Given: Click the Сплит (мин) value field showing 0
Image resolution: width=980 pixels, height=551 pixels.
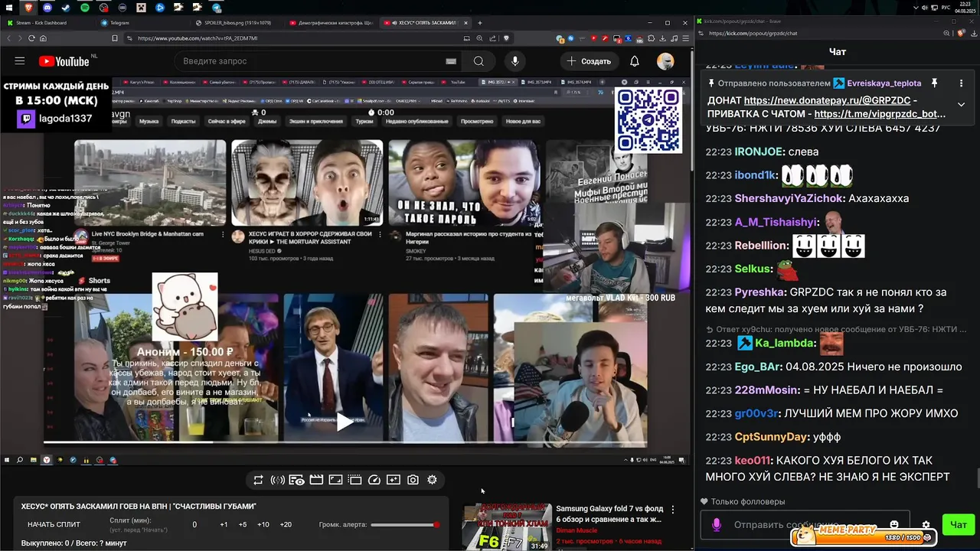Looking at the screenshot, I should pos(194,524).
